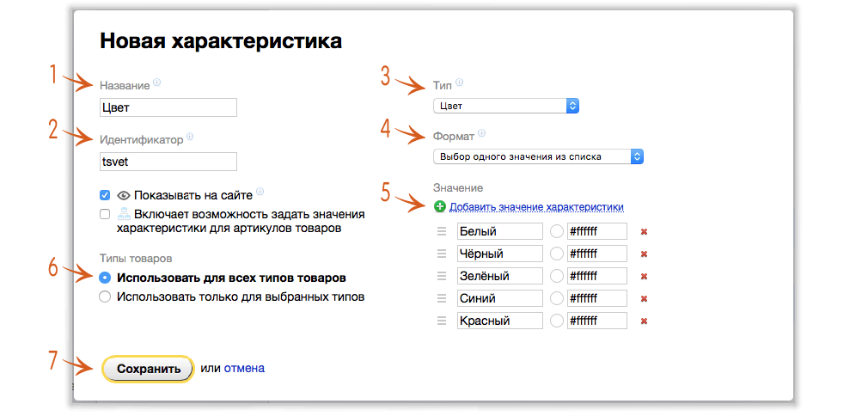The height and width of the screenshot is (416, 868).
Task: Click the green plus add-value icon
Action: click(x=439, y=206)
